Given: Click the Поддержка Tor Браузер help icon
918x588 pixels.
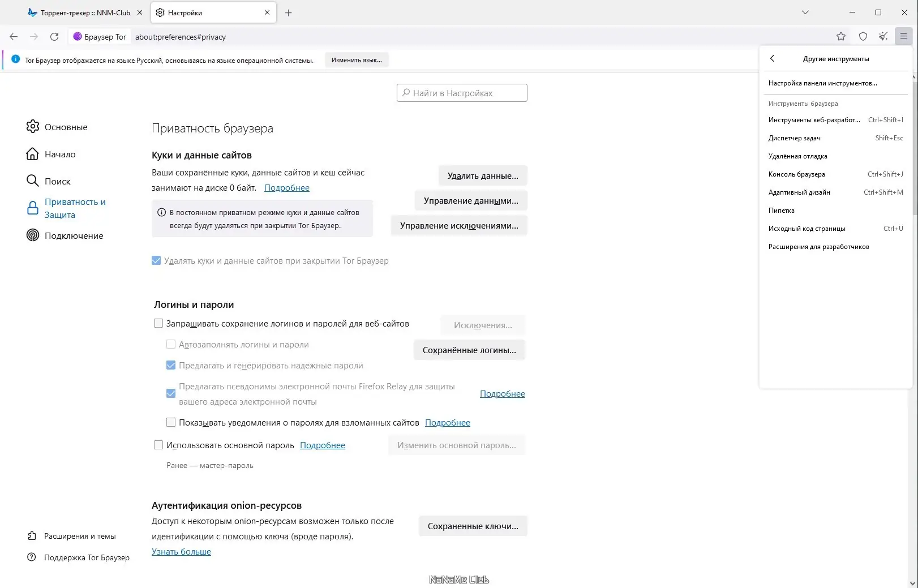Looking at the screenshot, I should point(32,557).
